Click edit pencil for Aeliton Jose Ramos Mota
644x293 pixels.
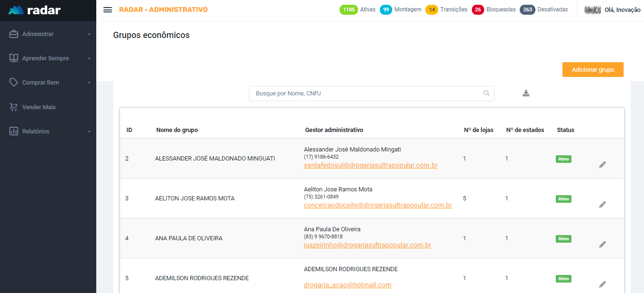pyautogui.click(x=602, y=205)
